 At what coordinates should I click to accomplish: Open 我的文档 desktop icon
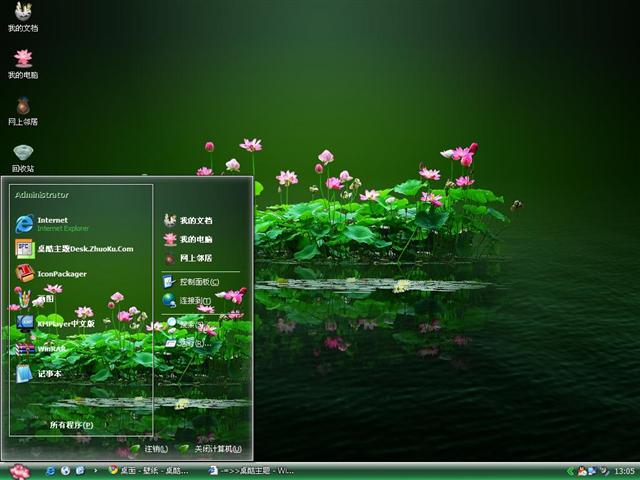tap(22, 17)
